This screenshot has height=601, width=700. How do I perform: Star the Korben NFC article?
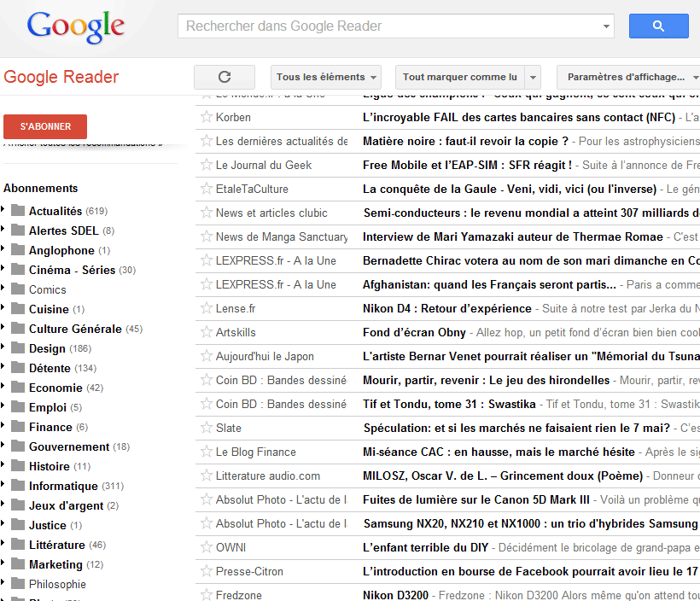(x=206, y=117)
